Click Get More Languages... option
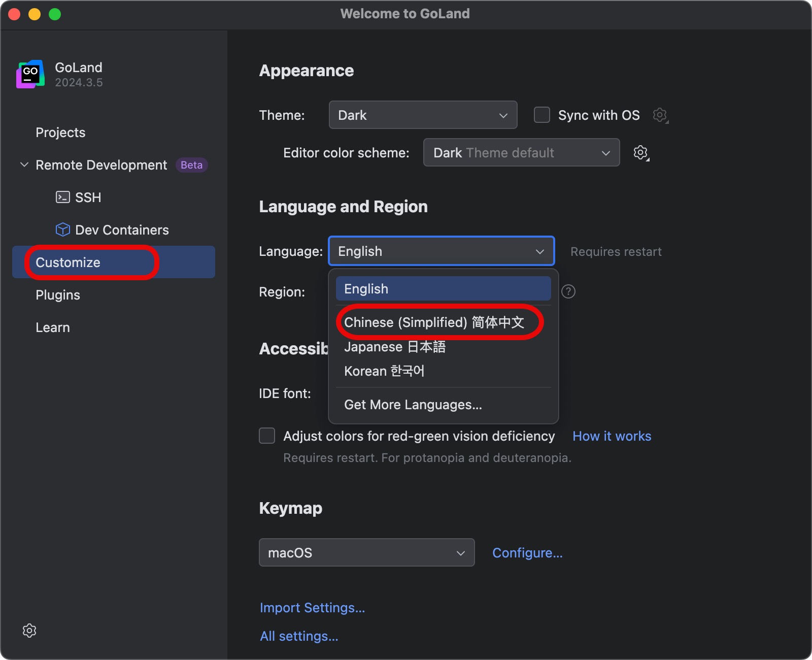Viewport: 812px width, 660px height. pos(413,405)
